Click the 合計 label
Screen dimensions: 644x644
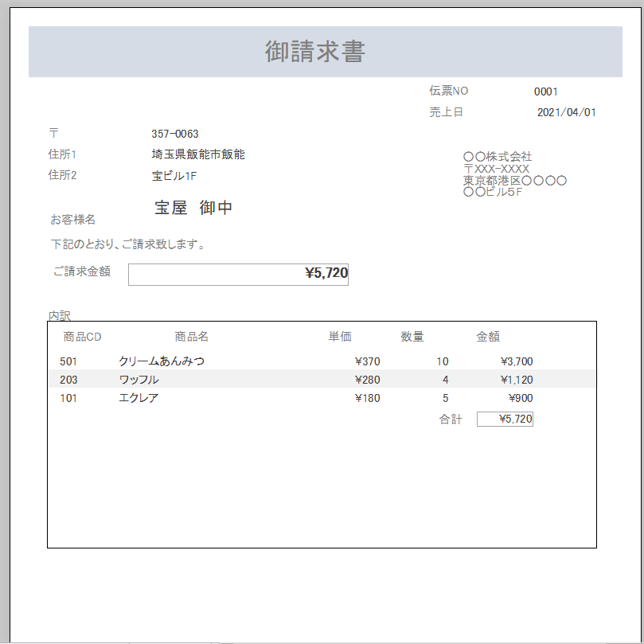click(451, 420)
